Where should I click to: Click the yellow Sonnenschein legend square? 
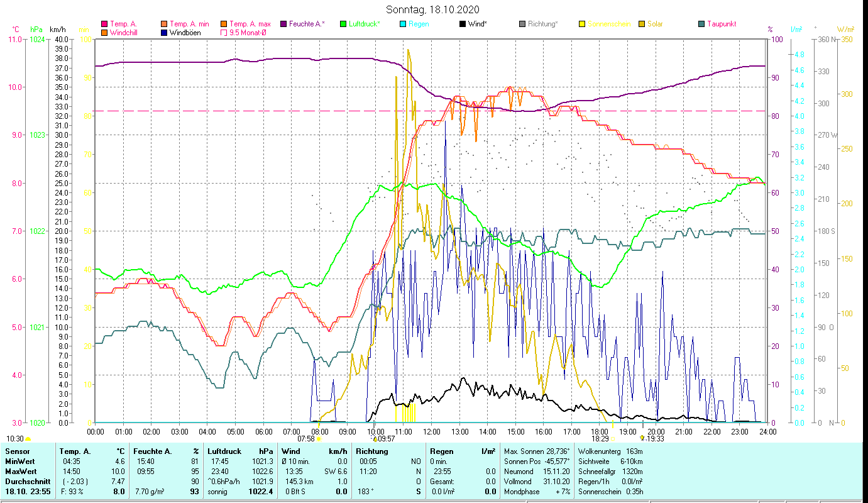(x=582, y=24)
